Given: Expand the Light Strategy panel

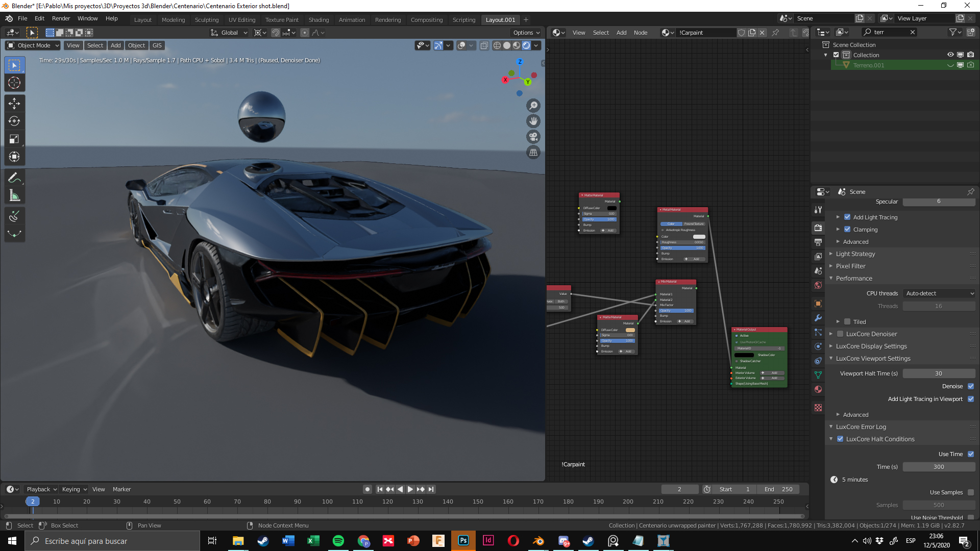Looking at the screenshot, I should tap(855, 254).
